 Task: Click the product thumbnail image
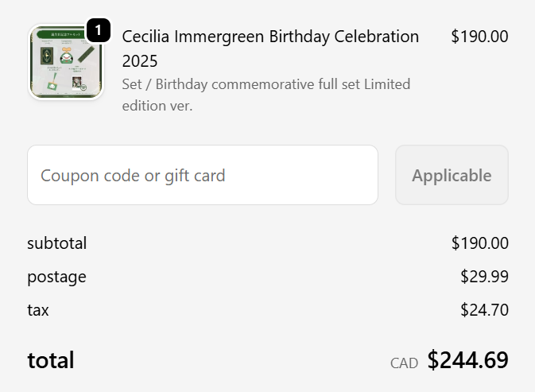pos(66,63)
